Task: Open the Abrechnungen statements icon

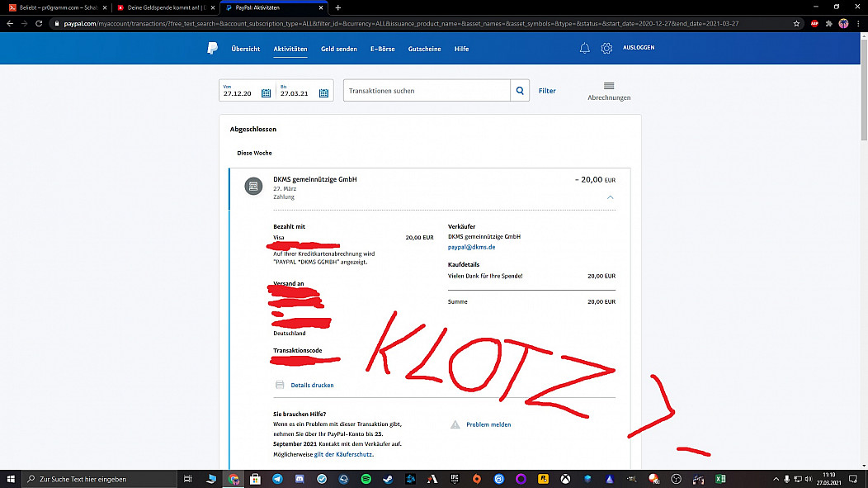Action: (x=609, y=87)
